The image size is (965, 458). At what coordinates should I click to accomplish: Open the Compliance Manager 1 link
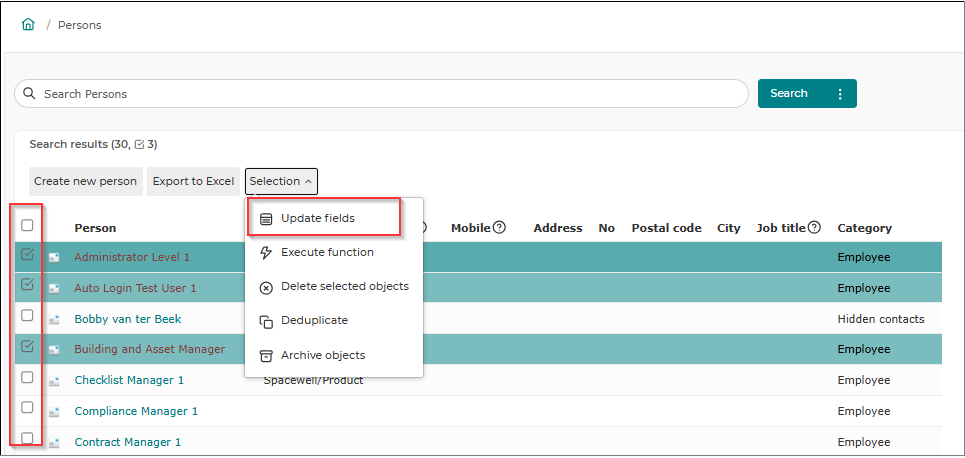tap(136, 411)
